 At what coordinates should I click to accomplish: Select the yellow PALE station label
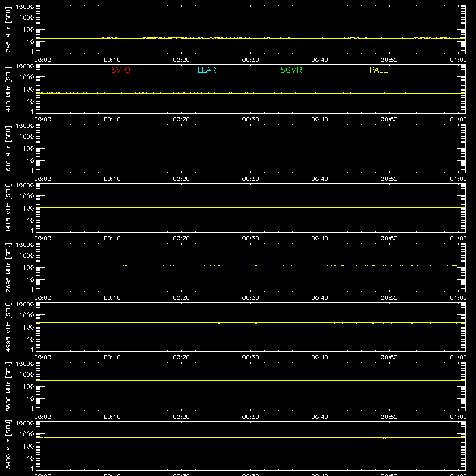[x=378, y=70]
